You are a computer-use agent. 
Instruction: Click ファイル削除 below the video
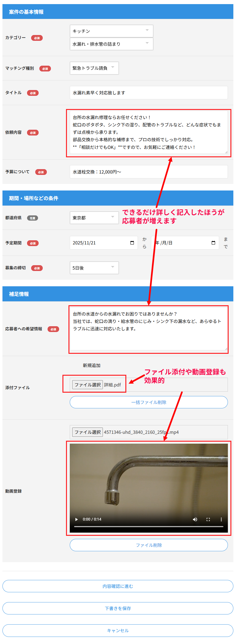(149, 545)
